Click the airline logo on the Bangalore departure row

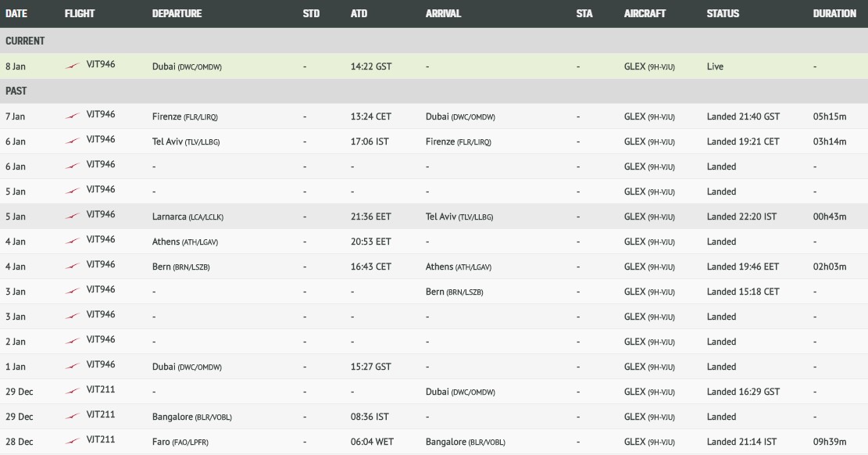(x=72, y=416)
